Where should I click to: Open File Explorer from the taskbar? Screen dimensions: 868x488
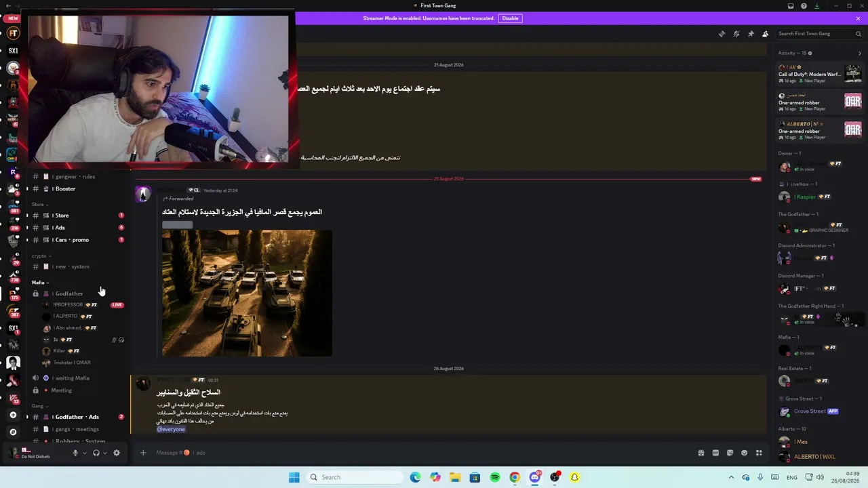click(455, 477)
